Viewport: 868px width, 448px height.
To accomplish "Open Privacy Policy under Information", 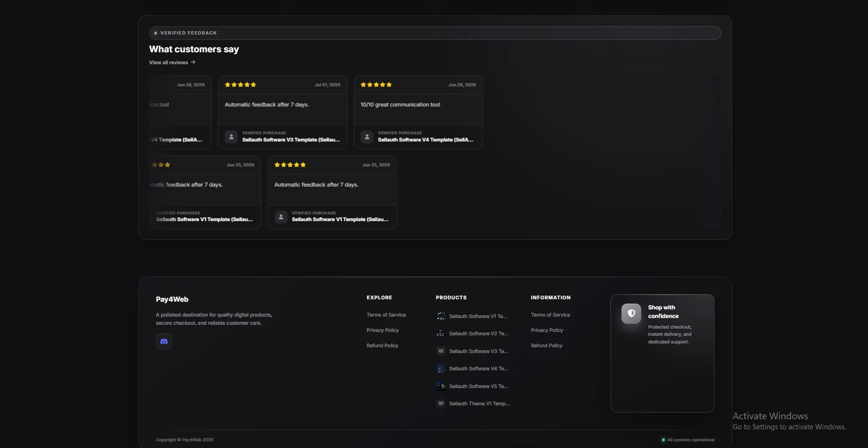I will pos(547,330).
